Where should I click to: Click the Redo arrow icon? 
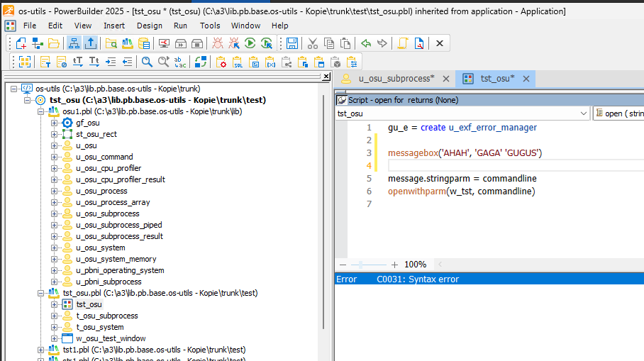(382, 43)
